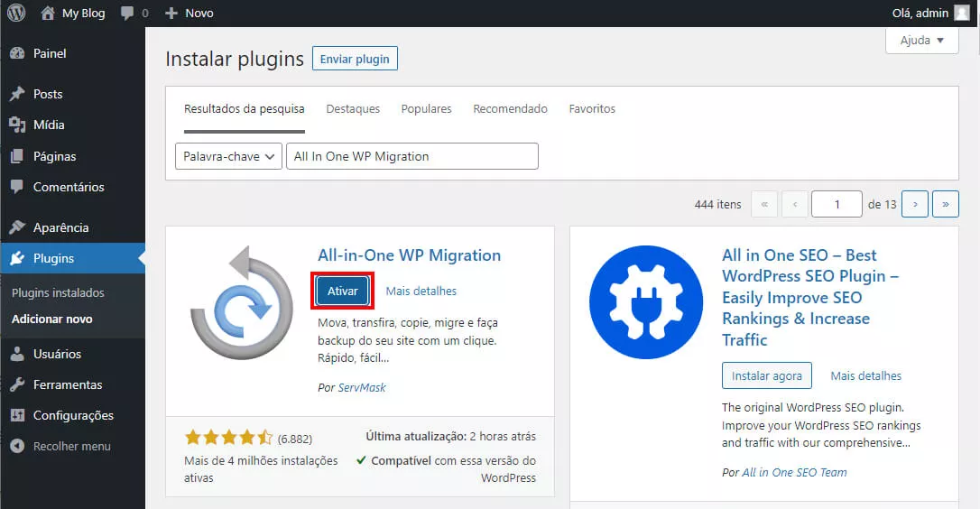Click the plugin search input field
The width and height of the screenshot is (980, 509).
click(x=412, y=156)
